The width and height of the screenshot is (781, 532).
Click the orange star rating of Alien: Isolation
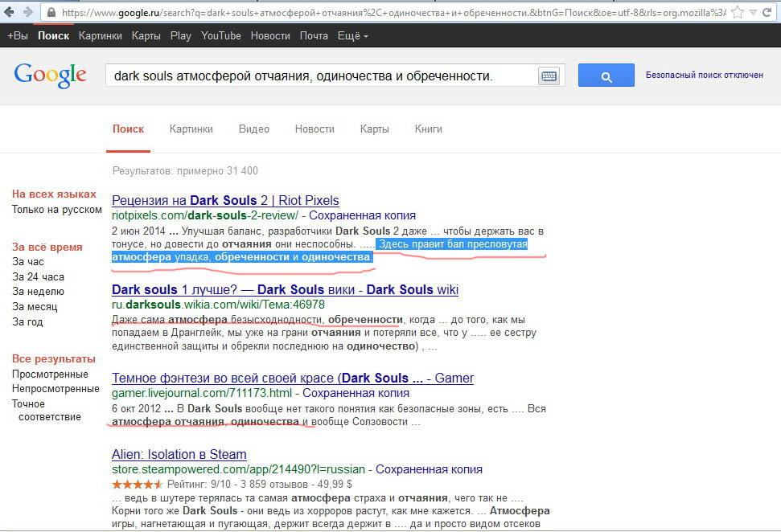138,485
